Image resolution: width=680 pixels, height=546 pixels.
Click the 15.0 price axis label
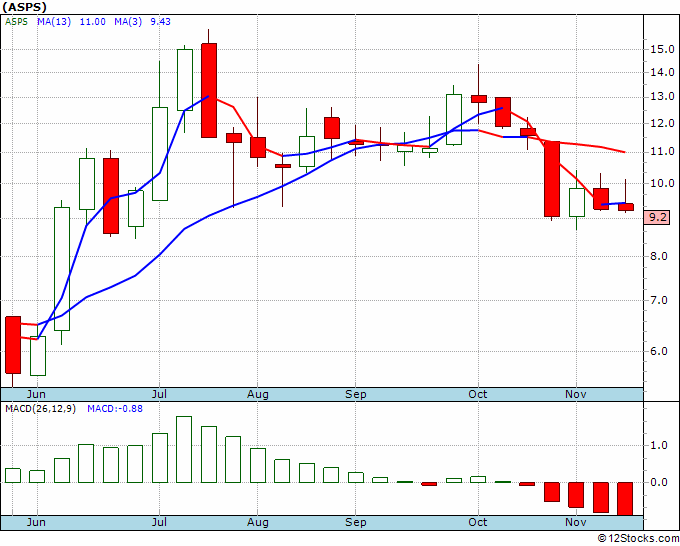(x=662, y=49)
